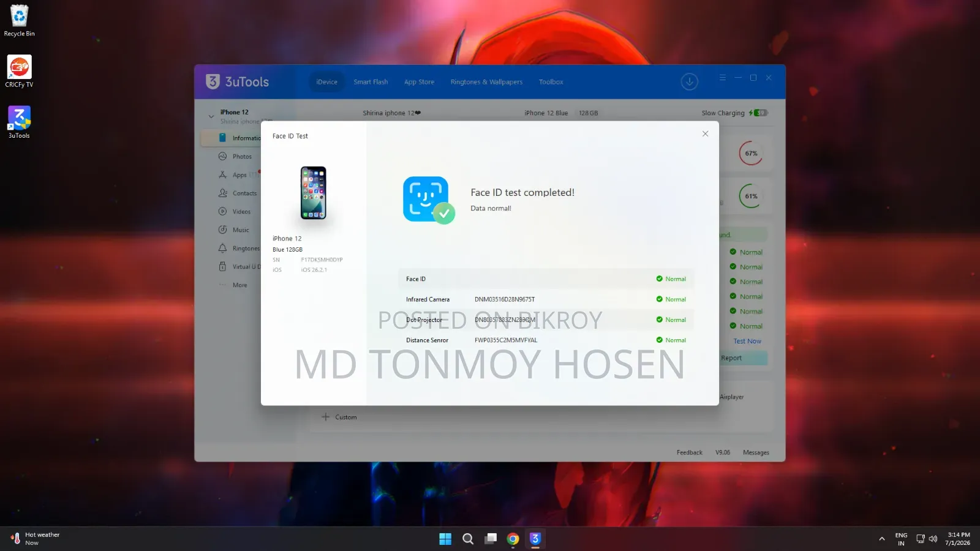This screenshot has width=980, height=551.
Task: Open the Report button behind the dialog
Action: 743,358
